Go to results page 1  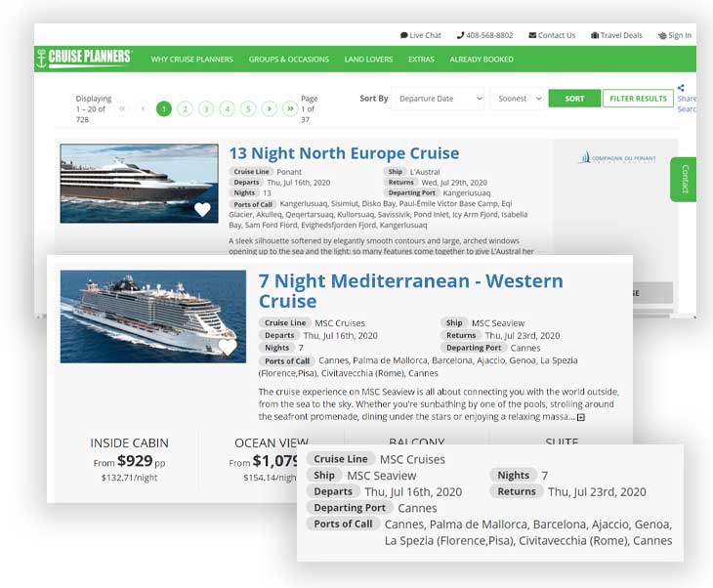click(164, 108)
